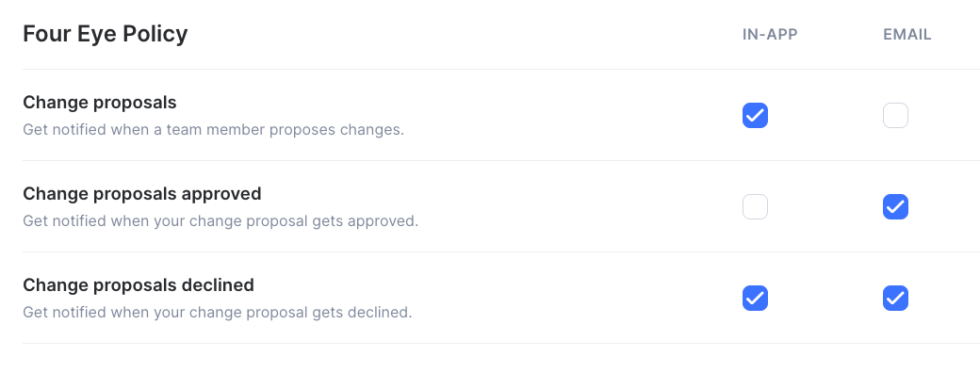The height and width of the screenshot is (373, 980).
Task: Click the Change proposals approved title
Action: 142,194
